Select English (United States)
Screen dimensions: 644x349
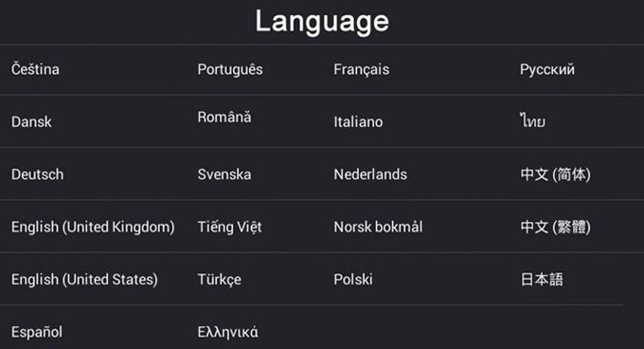click(84, 280)
